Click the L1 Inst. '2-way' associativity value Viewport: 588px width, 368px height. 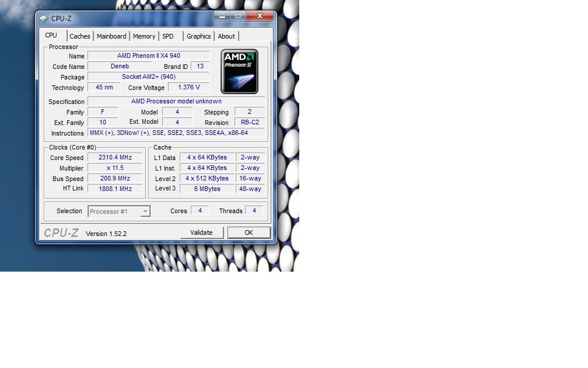coord(250,168)
